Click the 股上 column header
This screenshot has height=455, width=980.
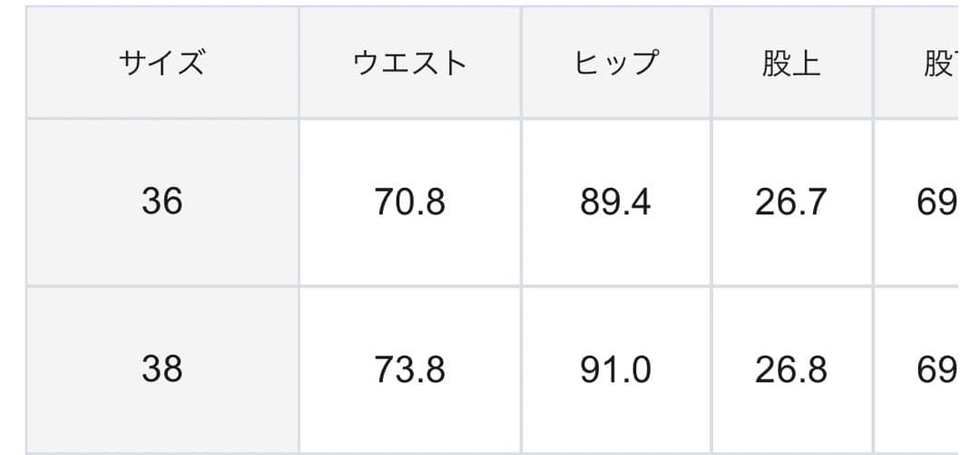tap(791, 64)
